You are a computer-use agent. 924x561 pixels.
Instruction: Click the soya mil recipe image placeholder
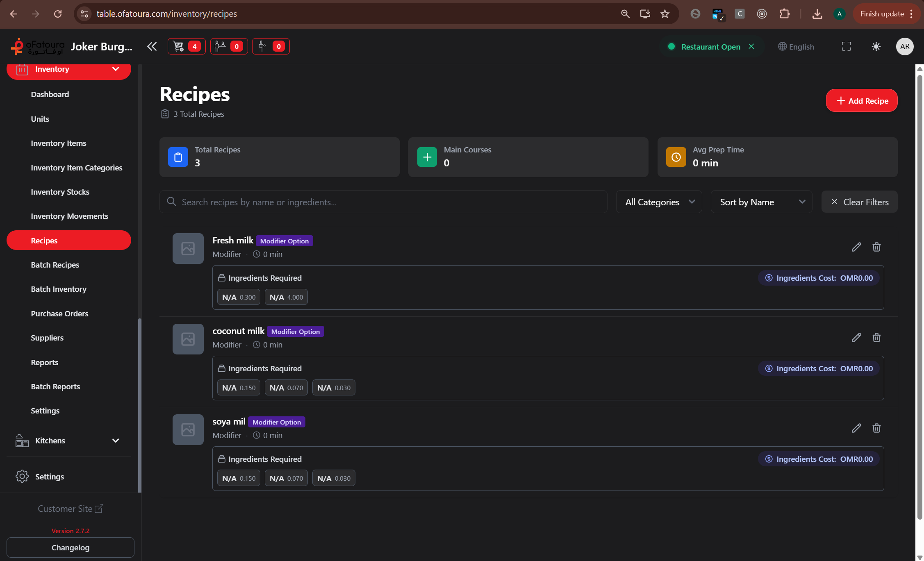pyautogui.click(x=188, y=429)
